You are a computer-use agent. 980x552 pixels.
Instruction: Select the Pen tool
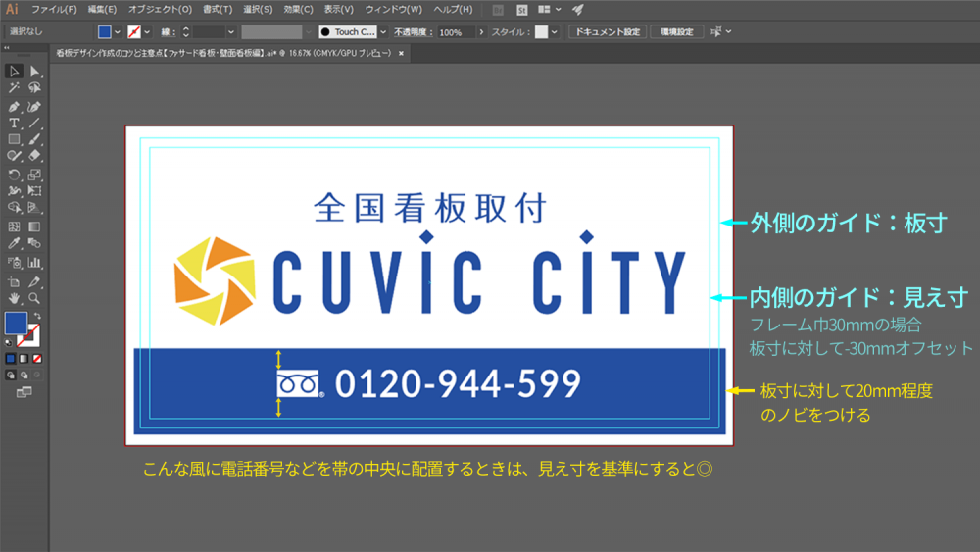tap(14, 107)
